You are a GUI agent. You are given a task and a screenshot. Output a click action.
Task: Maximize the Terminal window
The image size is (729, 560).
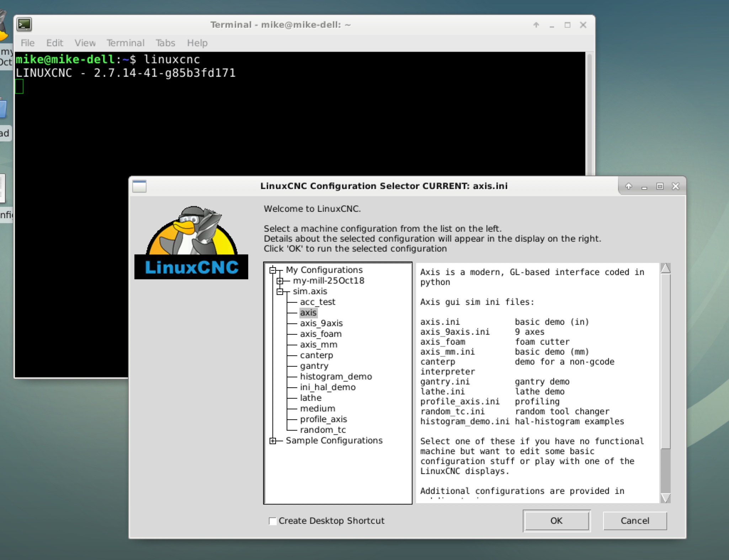point(568,25)
